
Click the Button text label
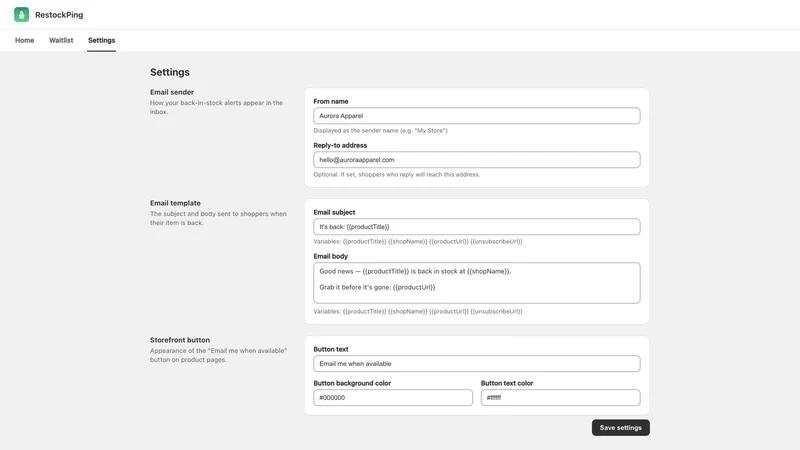click(331, 349)
